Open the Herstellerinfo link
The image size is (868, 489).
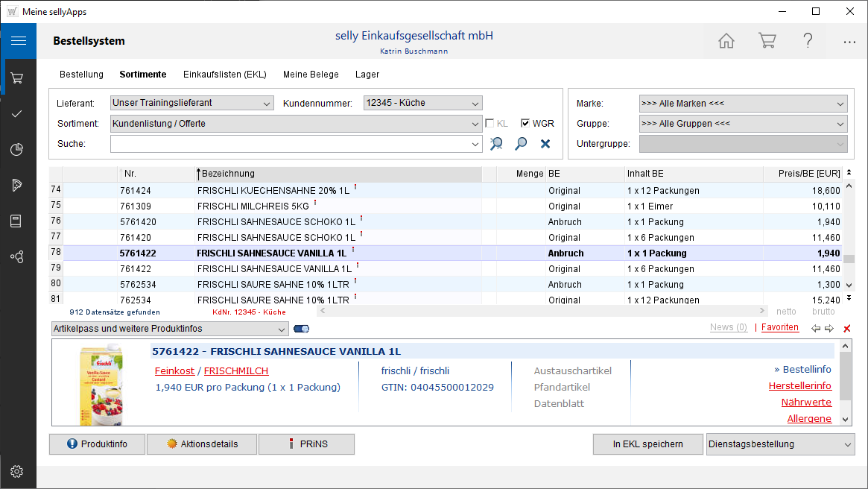(x=800, y=386)
